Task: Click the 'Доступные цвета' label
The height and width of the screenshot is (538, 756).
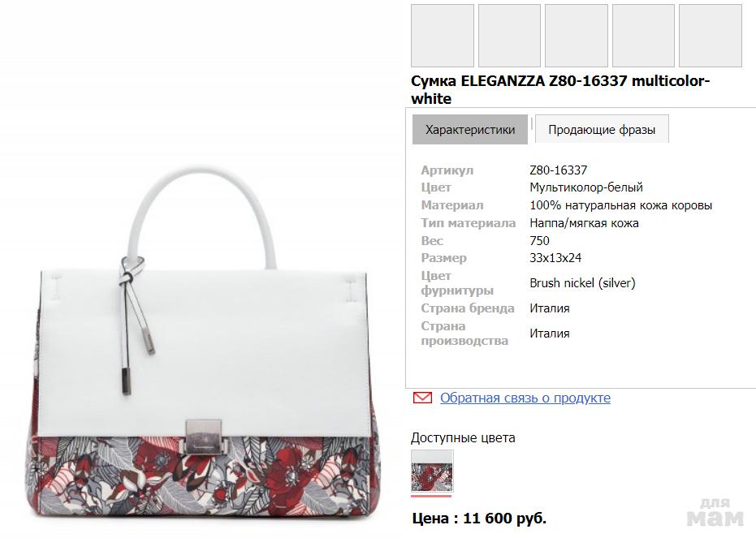Action: pos(463,438)
